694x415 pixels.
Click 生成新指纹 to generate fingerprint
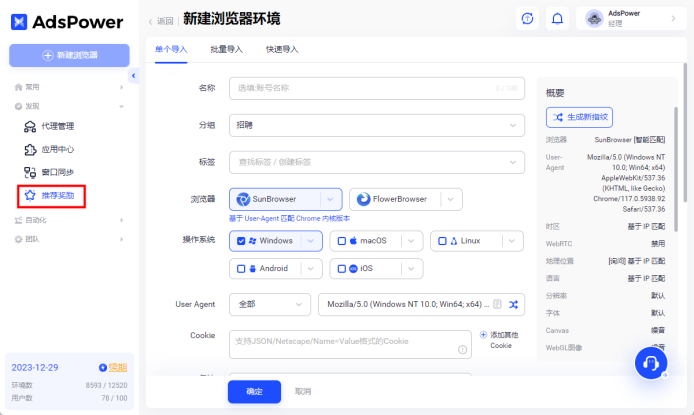(579, 117)
